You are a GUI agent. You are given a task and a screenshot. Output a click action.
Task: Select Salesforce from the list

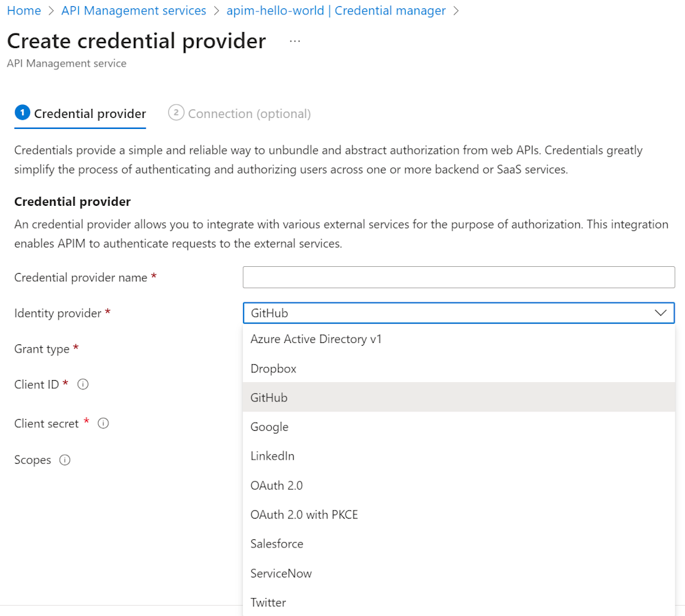click(x=458, y=543)
